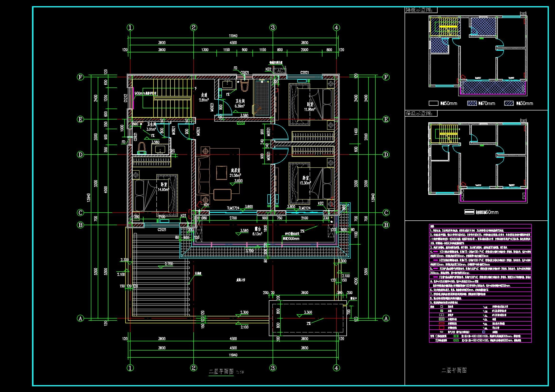Select left grid bubble C
Viewport: 555px width, 392px height.
click(x=80, y=213)
